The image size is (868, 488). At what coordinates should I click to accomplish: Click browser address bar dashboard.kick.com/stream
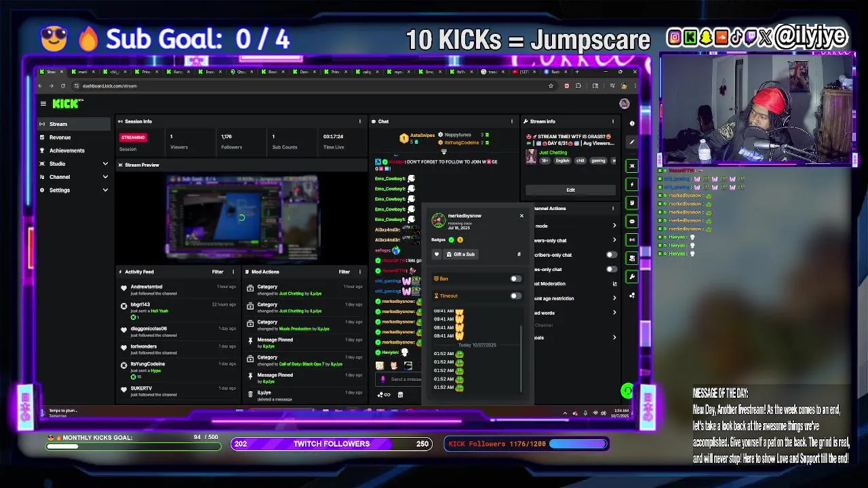coord(110,86)
